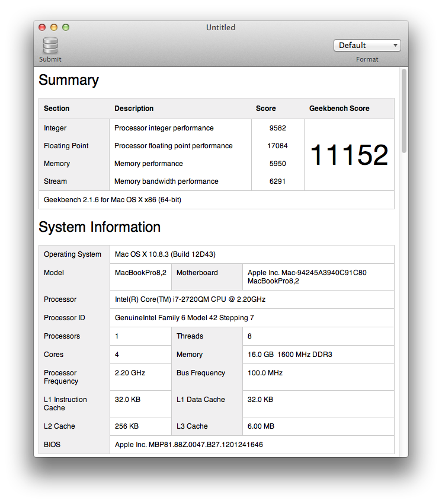This screenshot has width=442, height=504.
Task: Click the 2.20 GHz processor frequency value
Action: pyautogui.click(x=130, y=373)
